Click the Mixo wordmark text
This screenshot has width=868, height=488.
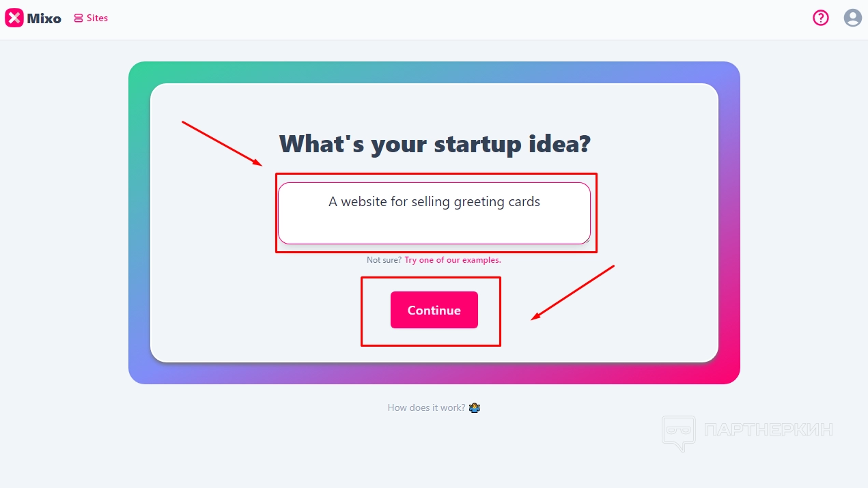44,18
